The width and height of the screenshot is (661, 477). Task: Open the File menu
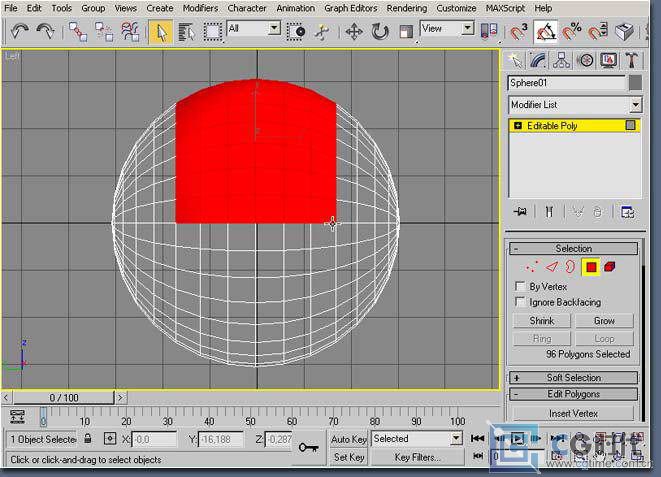point(11,8)
